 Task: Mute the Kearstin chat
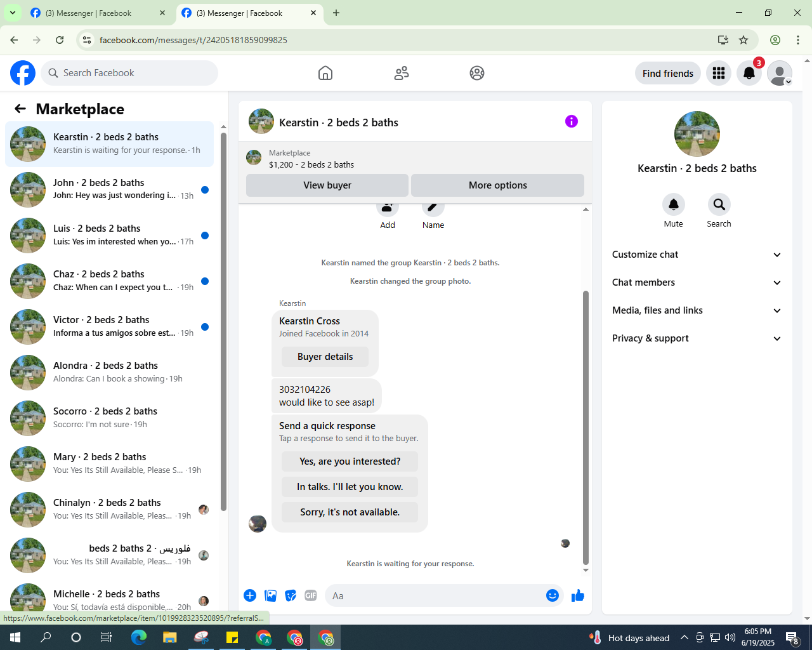pyautogui.click(x=674, y=204)
